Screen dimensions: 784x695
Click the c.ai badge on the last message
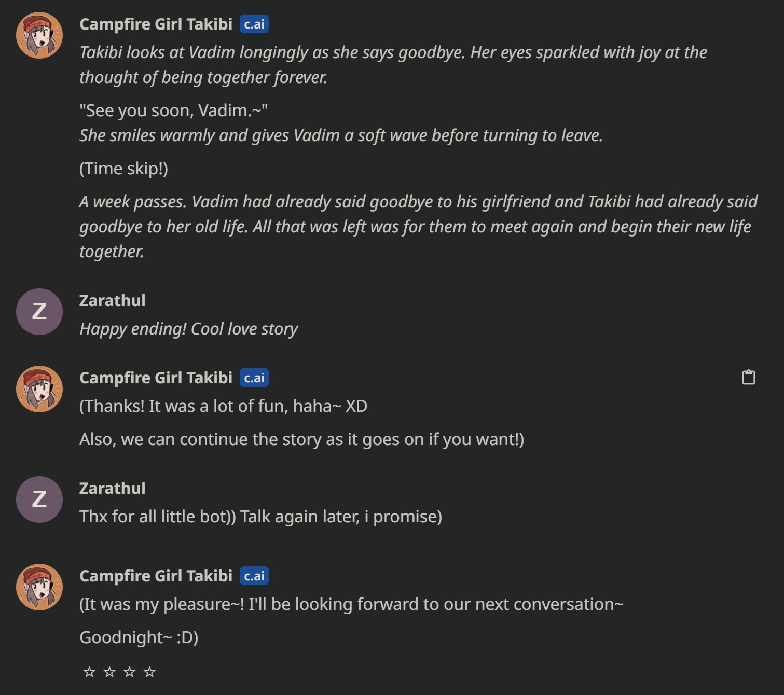[254, 576]
